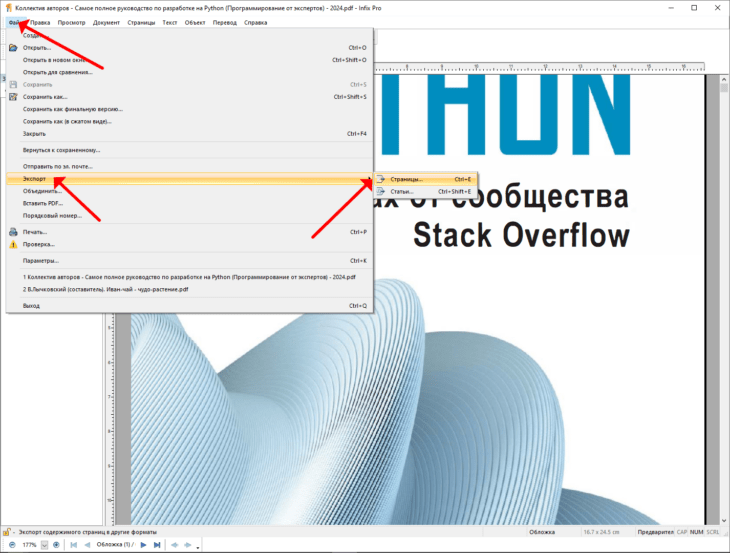Click the vertical scrollbar of document
This screenshot has height=553, width=730.
[724, 300]
